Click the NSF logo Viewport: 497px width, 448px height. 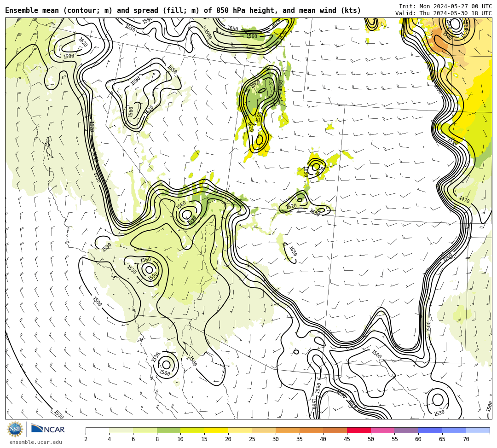pyautogui.click(x=15, y=429)
